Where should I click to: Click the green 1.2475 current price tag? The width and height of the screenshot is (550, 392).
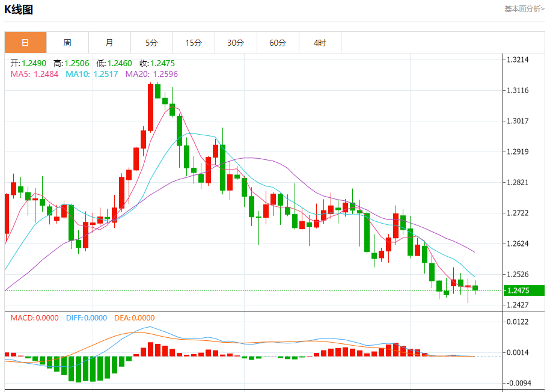pyautogui.click(x=524, y=290)
